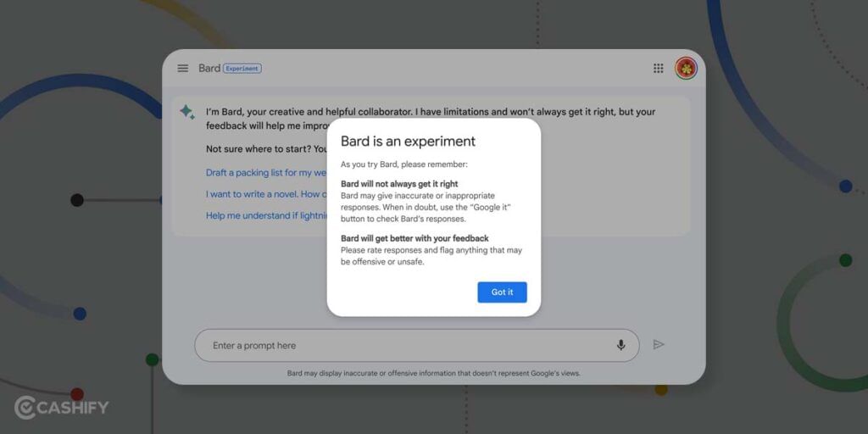This screenshot has width=868, height=434.
Task: Open the hamburger main menu
Action: pyautogui.click(x=183, y=68)
